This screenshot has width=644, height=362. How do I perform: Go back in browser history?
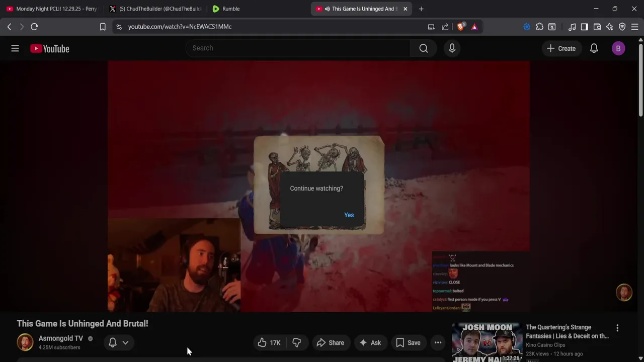tap(9, 27)
